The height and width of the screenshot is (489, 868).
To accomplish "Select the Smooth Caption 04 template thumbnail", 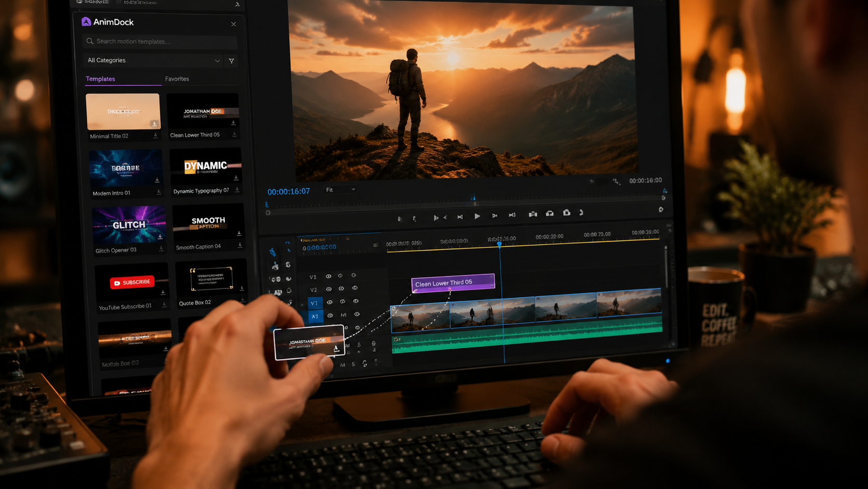I will click(x=208, y=222).
